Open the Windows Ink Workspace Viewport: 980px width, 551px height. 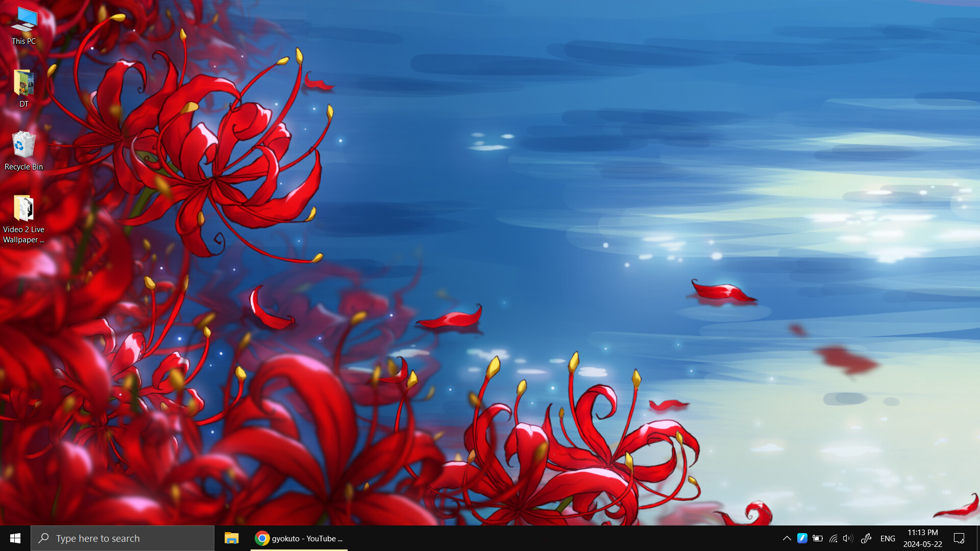(x=866, y=538)
